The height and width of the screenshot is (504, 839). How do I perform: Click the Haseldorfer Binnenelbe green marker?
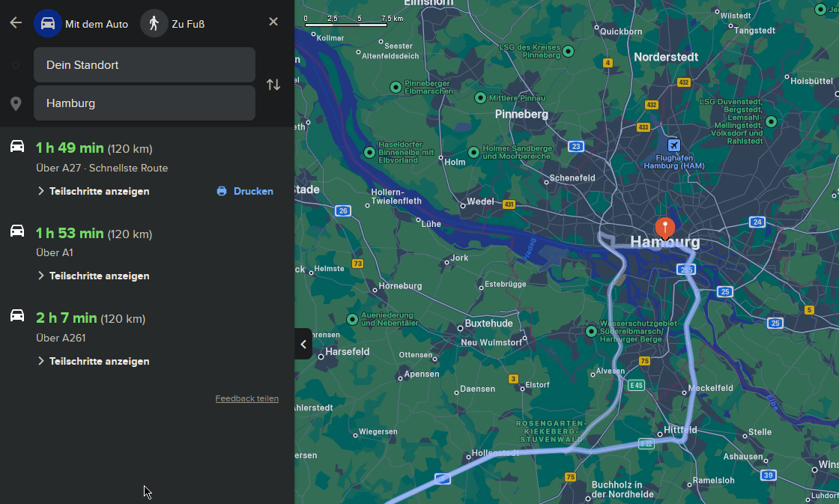coord(369,153)
